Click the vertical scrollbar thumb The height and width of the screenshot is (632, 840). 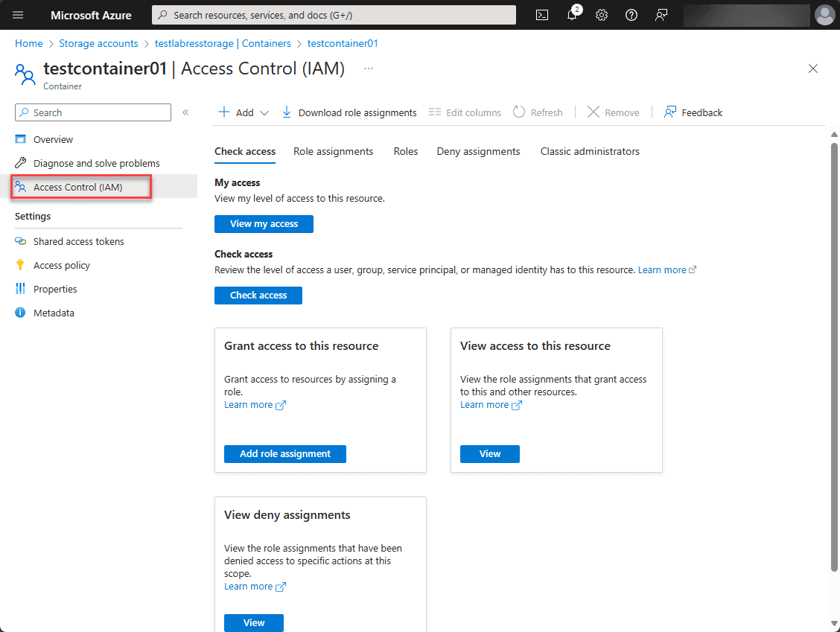tap(834, 356)
